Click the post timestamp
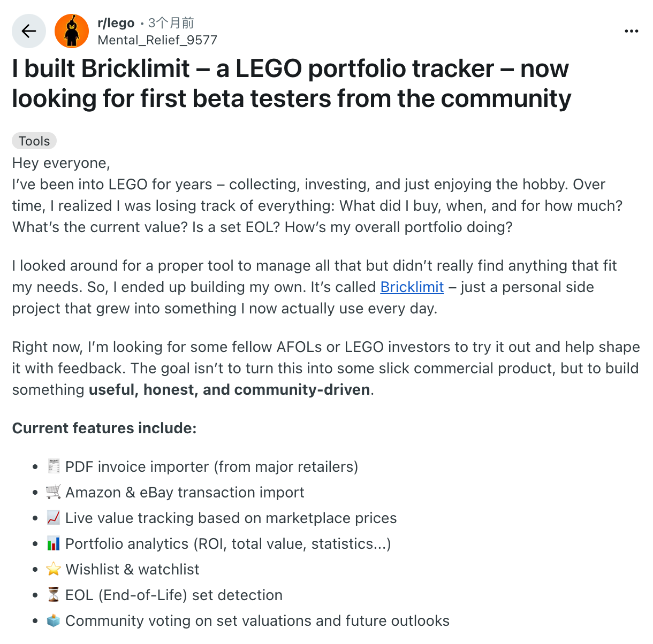 [x=171, y=23]
